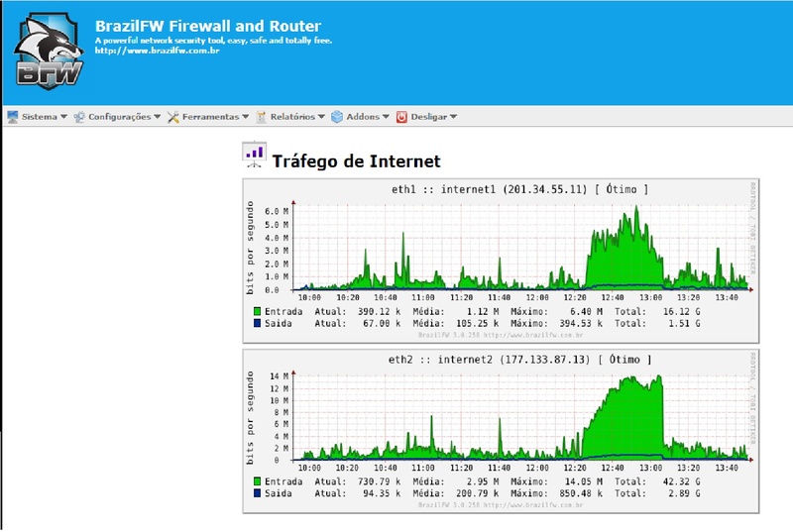Click the Configurações gear icon
793x532 pixels.
point(79,117)
